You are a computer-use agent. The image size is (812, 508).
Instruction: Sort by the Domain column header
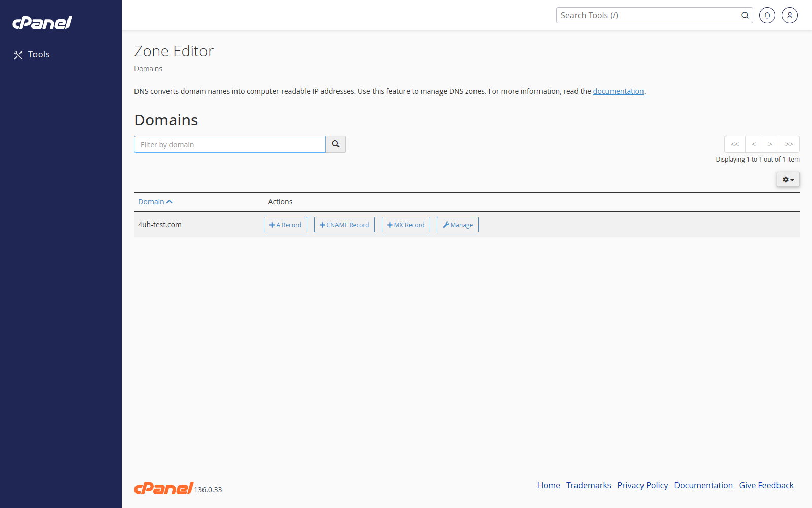coord(155,202)
